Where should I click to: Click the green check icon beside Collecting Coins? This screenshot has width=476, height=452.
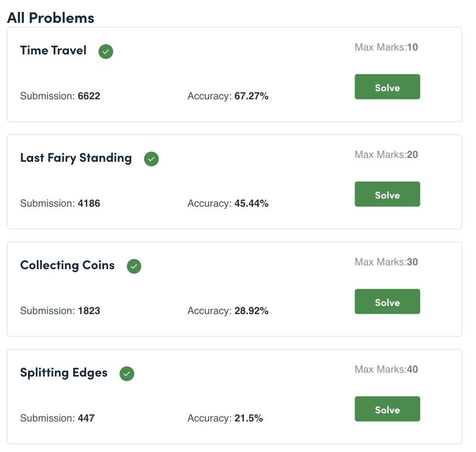134,266
